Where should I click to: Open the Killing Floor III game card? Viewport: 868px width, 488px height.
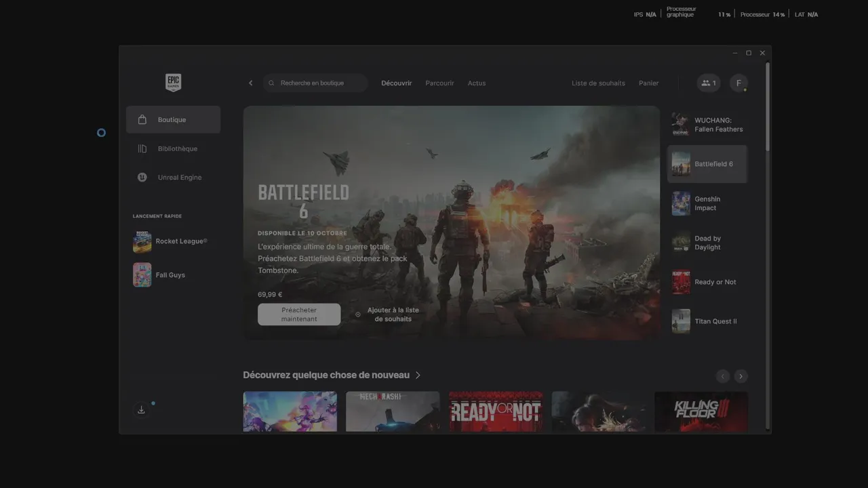pyautogui.click(x=701, y=411)
